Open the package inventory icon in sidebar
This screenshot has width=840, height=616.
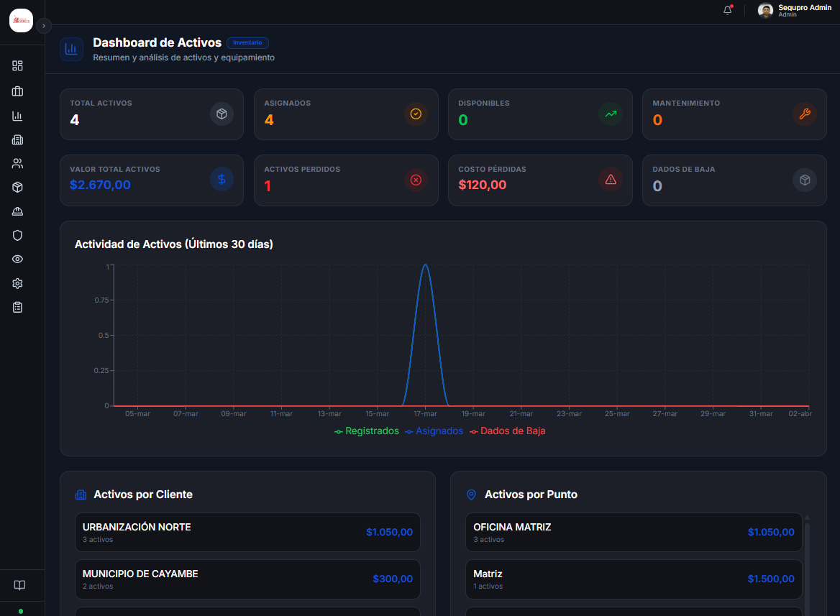click(x=17, y=187)
